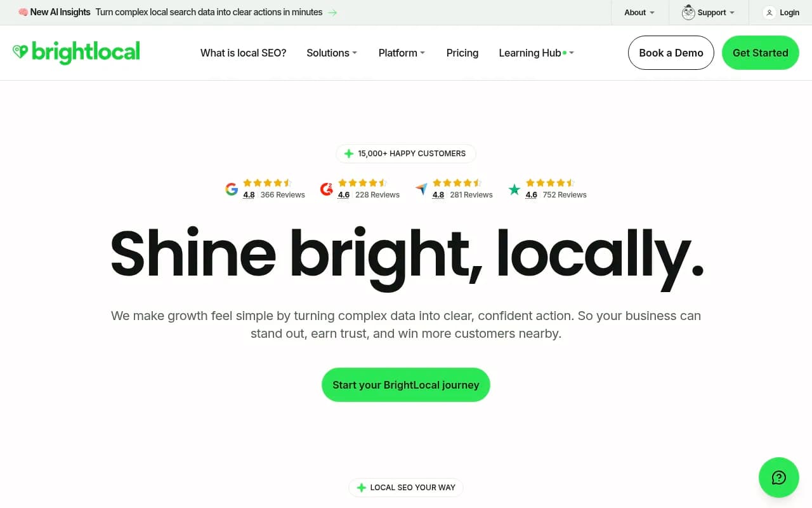812x508 pixels.
Task: Click the Login person icon
Action: tap(768, 12)
